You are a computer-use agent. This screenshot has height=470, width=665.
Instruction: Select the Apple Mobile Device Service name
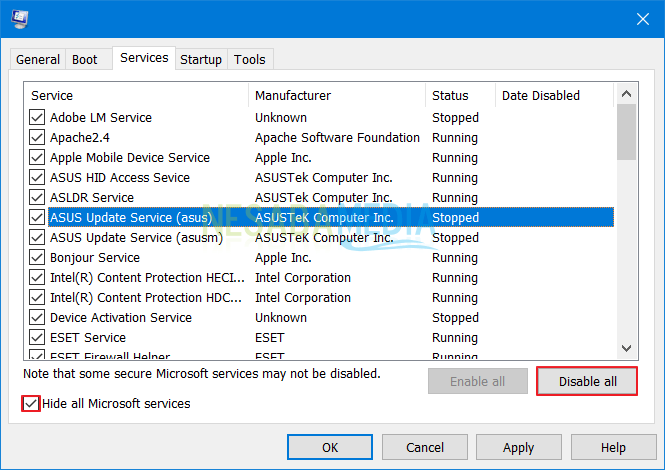(130, 157)
